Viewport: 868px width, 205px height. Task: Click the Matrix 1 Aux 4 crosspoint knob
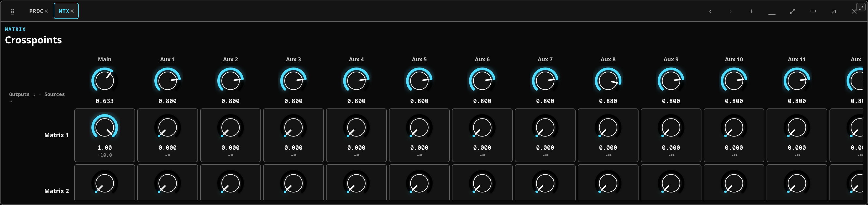click(x=356, y=127)
